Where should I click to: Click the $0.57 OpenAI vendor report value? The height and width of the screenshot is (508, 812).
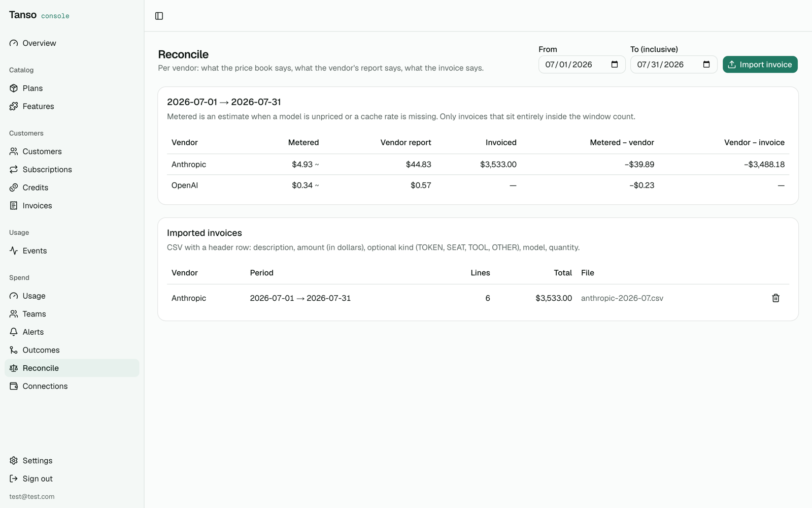coord(421,185)
